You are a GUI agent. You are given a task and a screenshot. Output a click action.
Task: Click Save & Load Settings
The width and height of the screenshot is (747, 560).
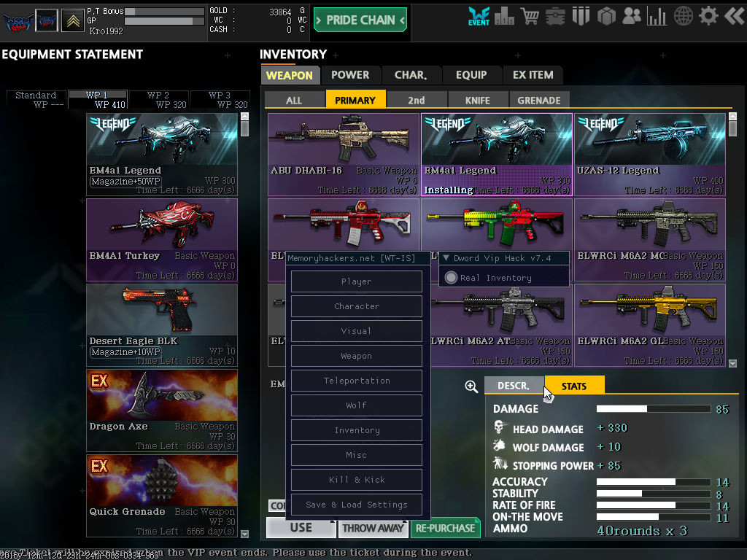coord(356,505)
